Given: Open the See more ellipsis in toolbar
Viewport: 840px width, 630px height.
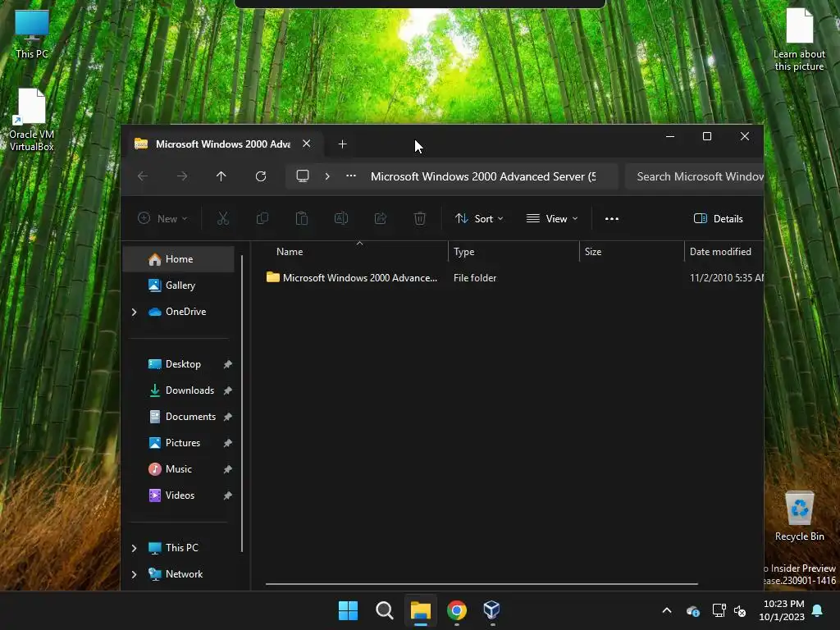Looking at the screenshot, I should click(x=612, y=218).
